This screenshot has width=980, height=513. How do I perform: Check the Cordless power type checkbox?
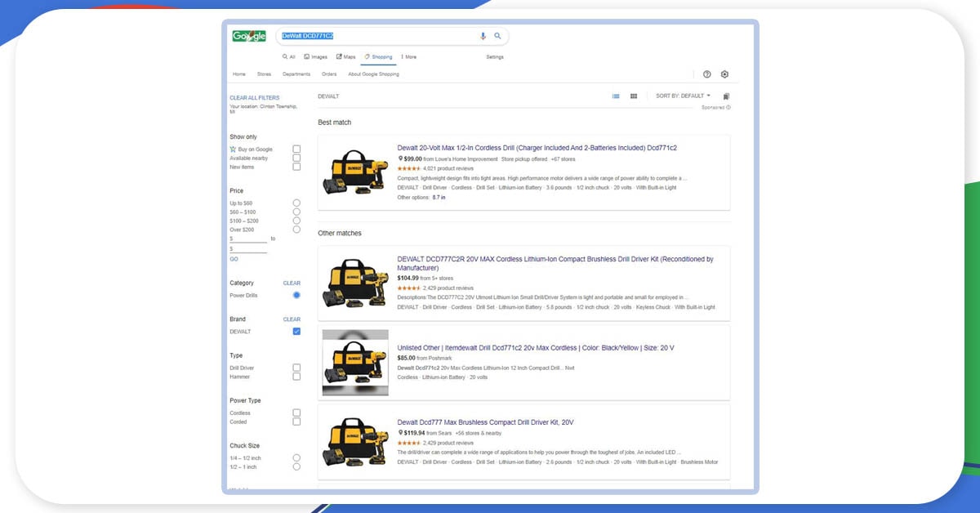[296, 413]
